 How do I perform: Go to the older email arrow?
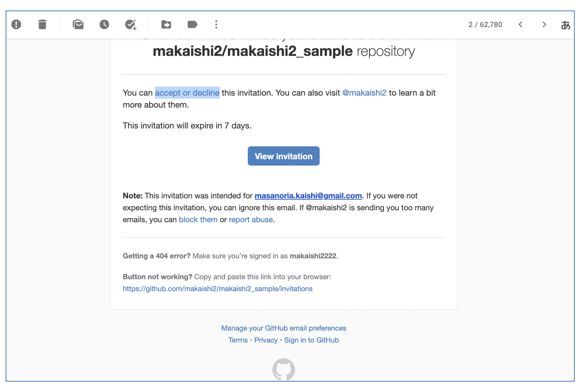point(544,24)
